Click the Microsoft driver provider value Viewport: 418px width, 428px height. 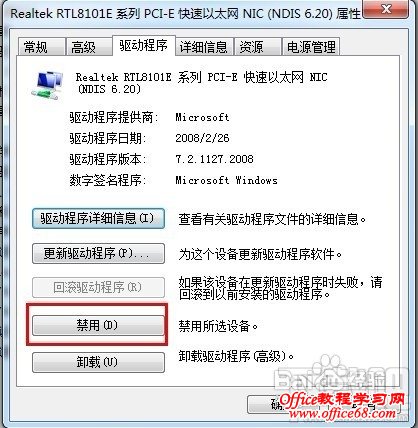pyautogui.click(x=202, y=117)
